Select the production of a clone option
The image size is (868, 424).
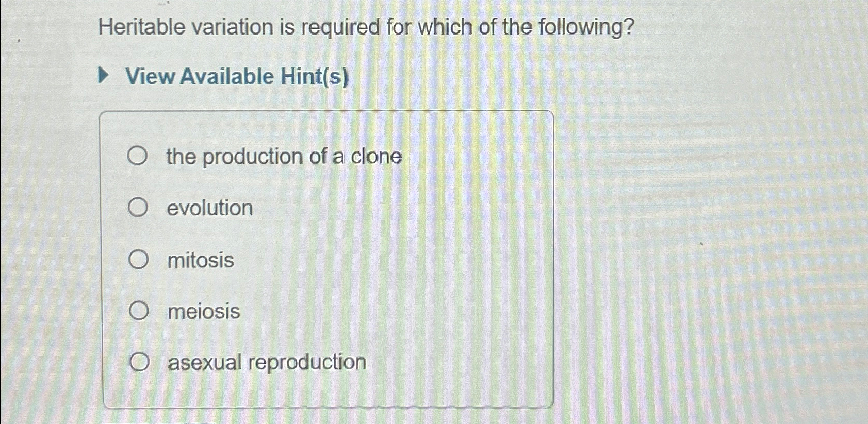[x=138, y=155]
